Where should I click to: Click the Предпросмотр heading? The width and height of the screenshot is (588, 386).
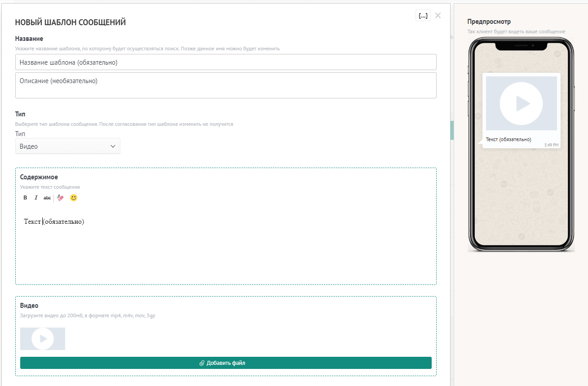tap(489, 22)
